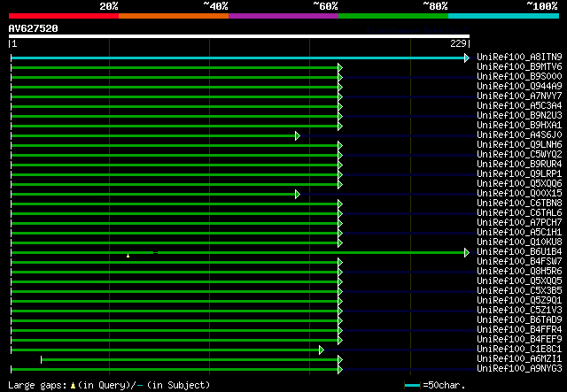Select the UniRef100_Q8H5R6 label
The image size is (567, 392).
point(519,272)
